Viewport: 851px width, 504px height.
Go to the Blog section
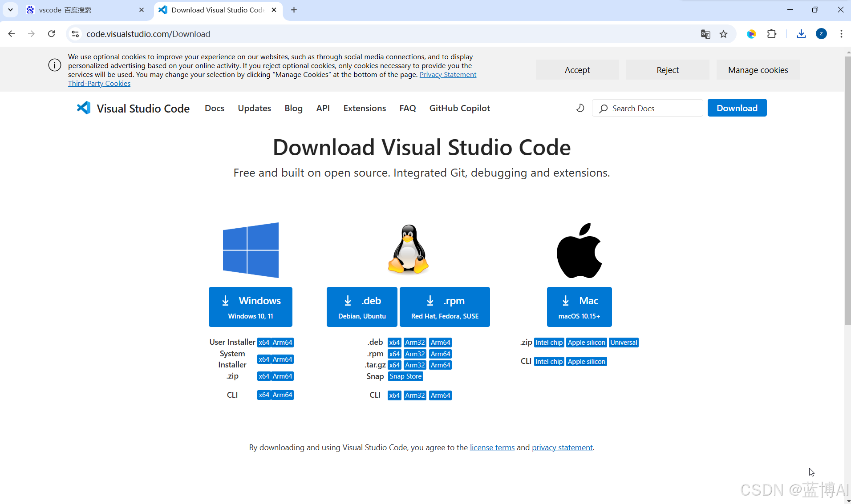[x=293, y=108]
